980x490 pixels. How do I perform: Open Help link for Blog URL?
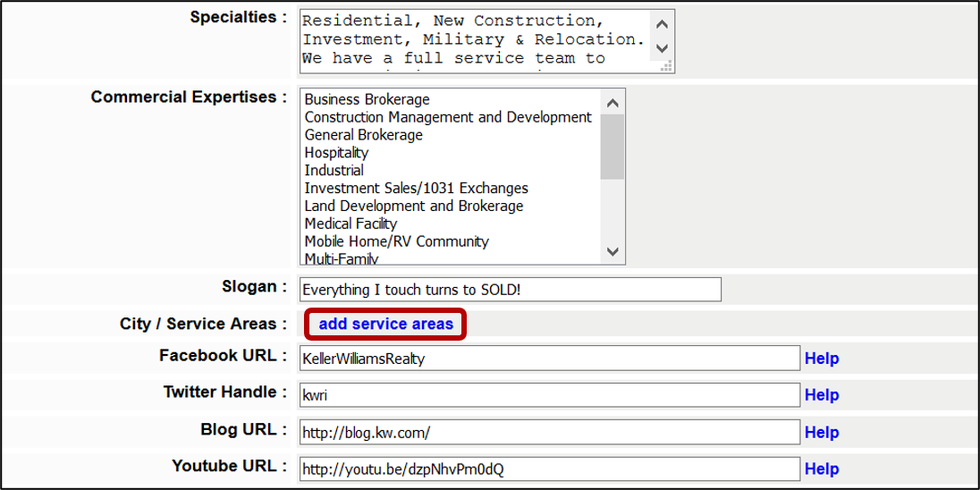(821, 433)
